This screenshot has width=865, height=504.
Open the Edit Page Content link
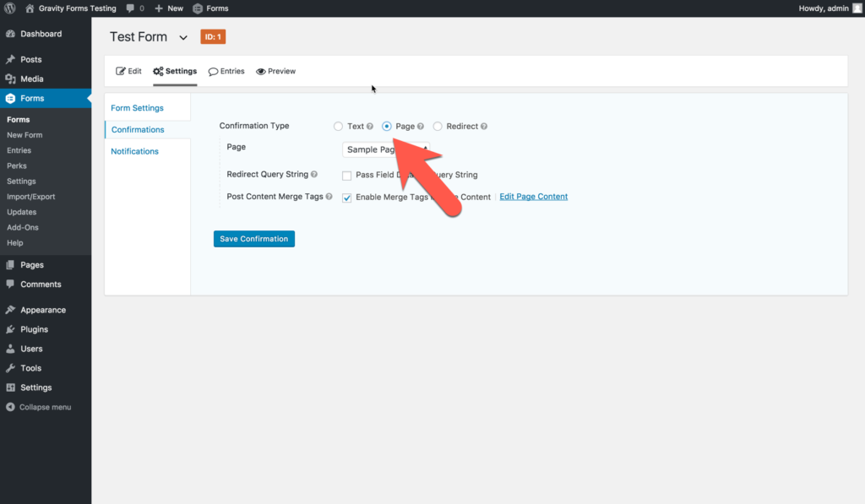(533, 194)
